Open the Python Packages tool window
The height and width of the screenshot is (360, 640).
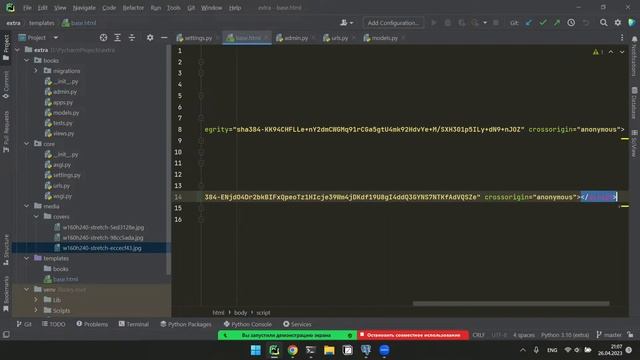tap(186, 324)
